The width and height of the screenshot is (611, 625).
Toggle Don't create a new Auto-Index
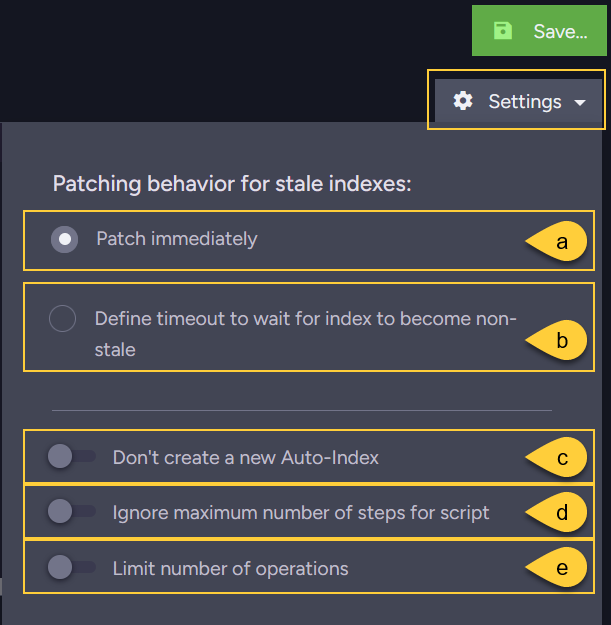pyautogui.click(x=72, y=456)
